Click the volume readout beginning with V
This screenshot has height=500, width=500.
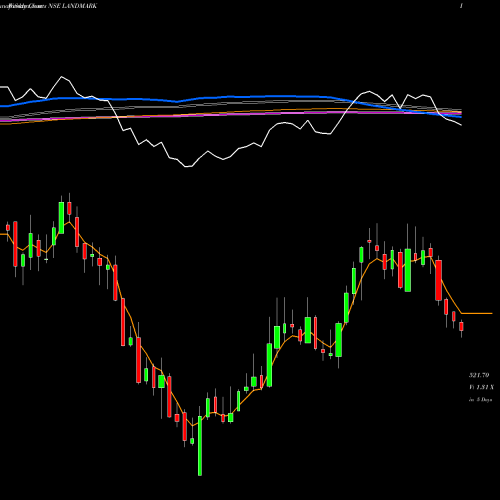point(482,387)
